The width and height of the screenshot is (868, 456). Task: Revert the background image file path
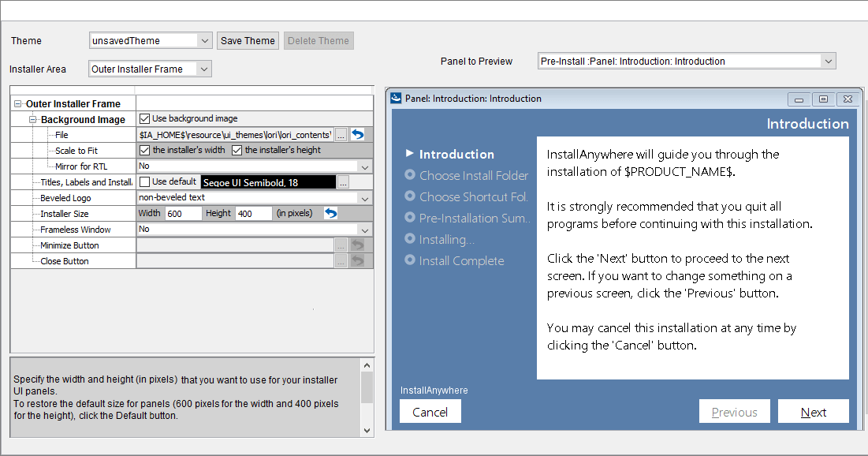click(x=357, y=134)
